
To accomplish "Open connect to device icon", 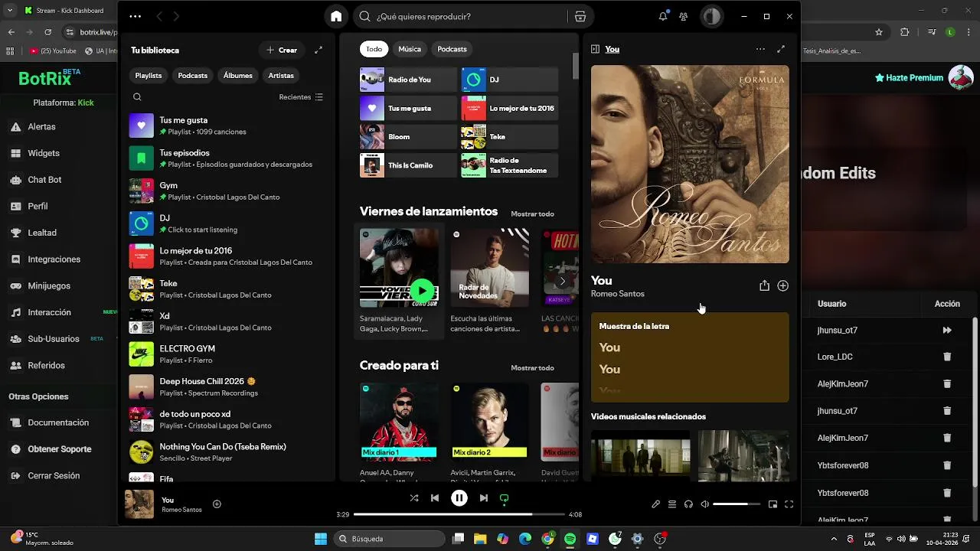I will [688, 504].
